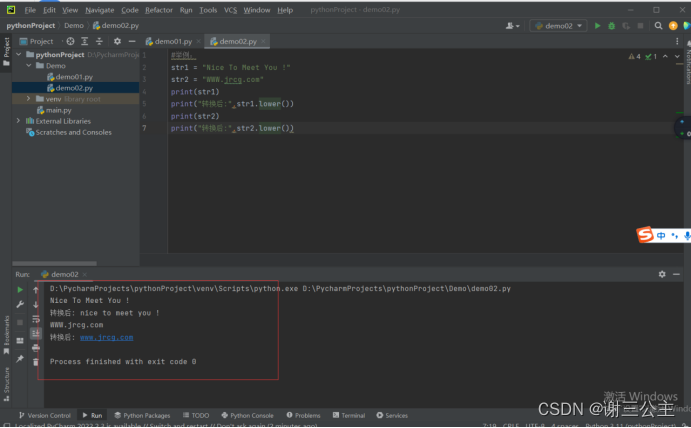Select main.py in project tree
Viewport: 691px width, 428px height.
click(54, 110)
